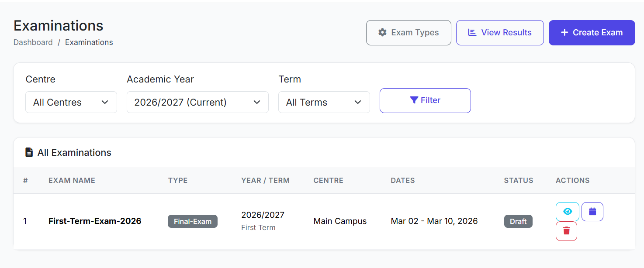Click the plus icon in Create Exam

pyautogui.click(x=564, y=32)
